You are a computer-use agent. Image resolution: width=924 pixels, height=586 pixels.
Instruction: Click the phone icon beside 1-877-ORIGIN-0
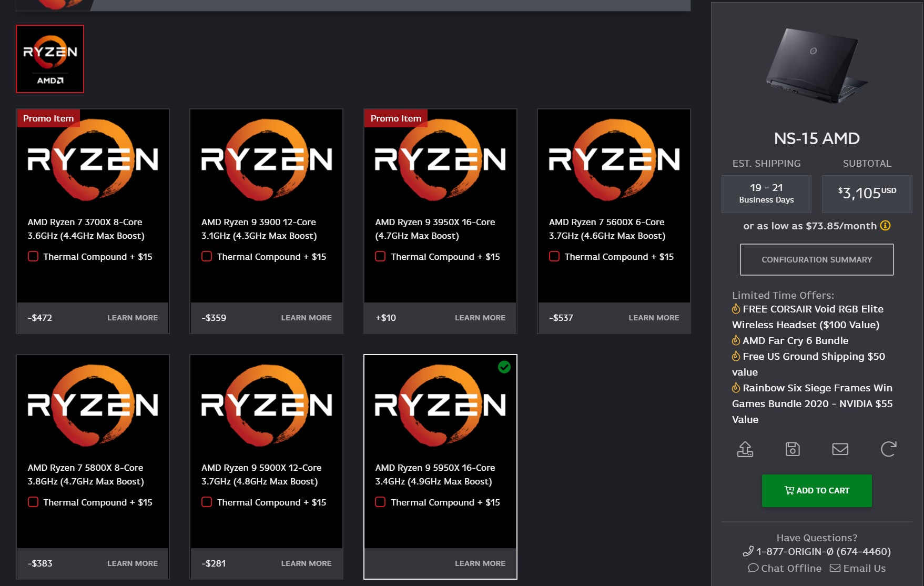(748, 552)
